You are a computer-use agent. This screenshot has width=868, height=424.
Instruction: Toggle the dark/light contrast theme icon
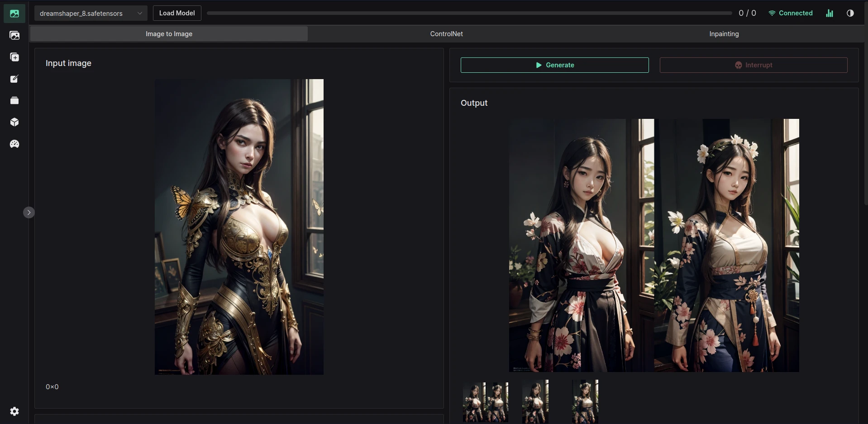coord(850,13)
